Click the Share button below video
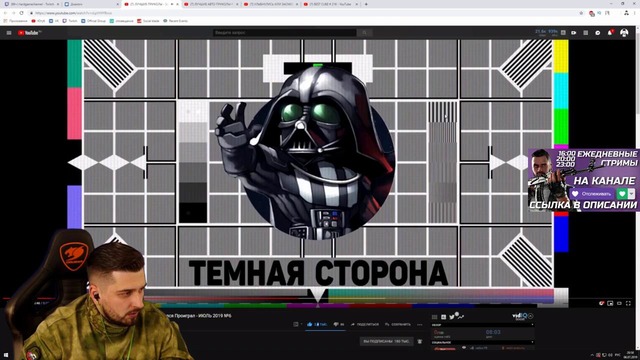640x360 pixels. pos(365,324)
